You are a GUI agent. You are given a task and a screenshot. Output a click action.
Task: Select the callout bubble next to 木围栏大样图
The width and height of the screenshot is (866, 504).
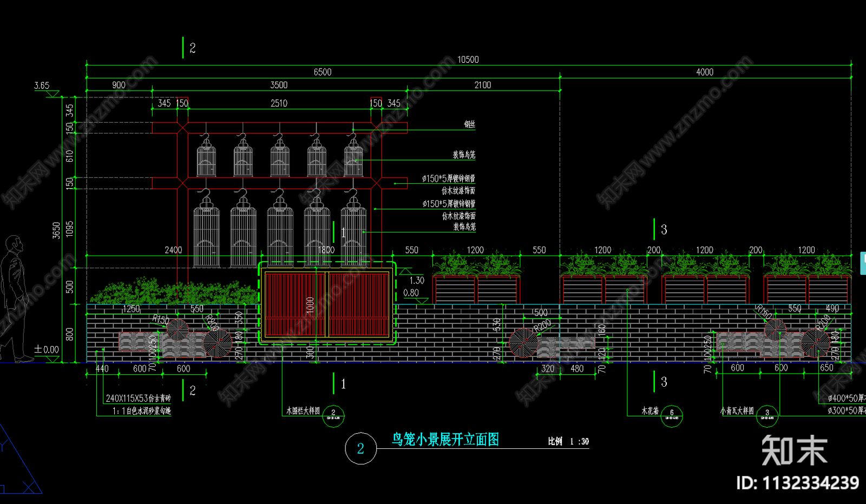pyautogui.click(x=333, y=415)
